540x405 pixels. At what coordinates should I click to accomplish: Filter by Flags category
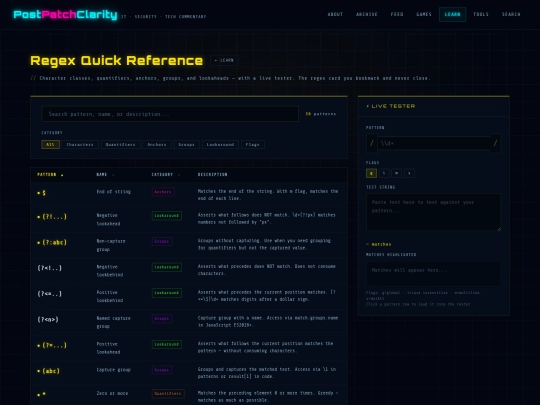pyautogui.click(x=252, y=145)
